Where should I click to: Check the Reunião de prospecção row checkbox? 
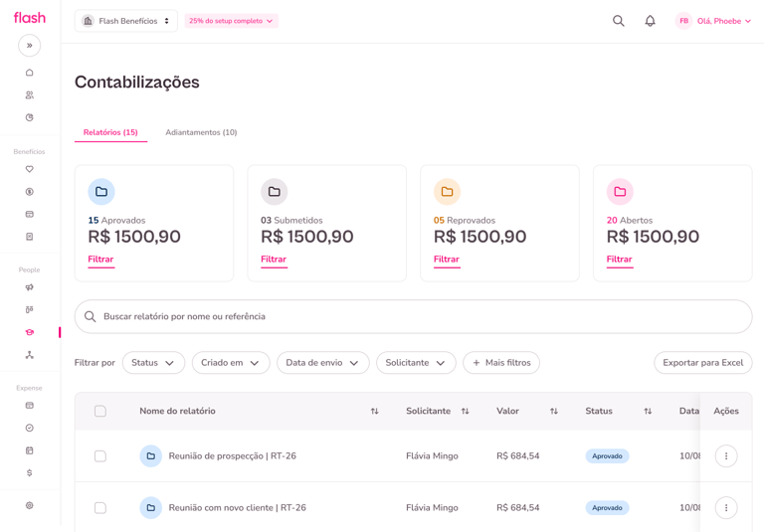click(x=100, y=456)
